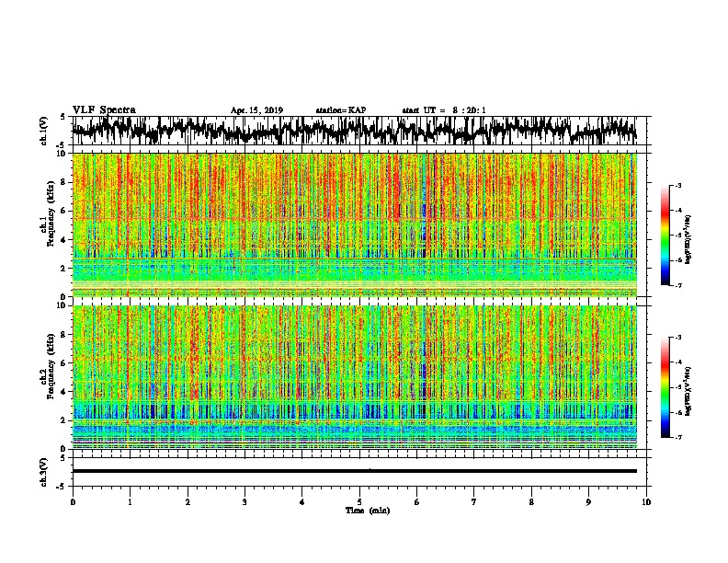
Task: Click the "VLF Spectra" plot title
Action: pyautogui.click(x=104, y=110)
